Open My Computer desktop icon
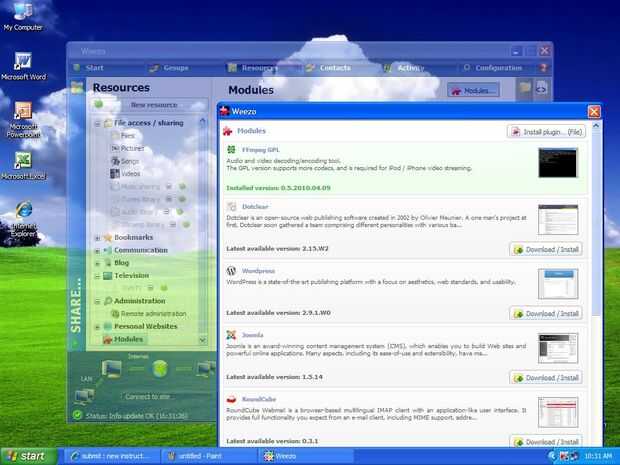 coord(23,16)
